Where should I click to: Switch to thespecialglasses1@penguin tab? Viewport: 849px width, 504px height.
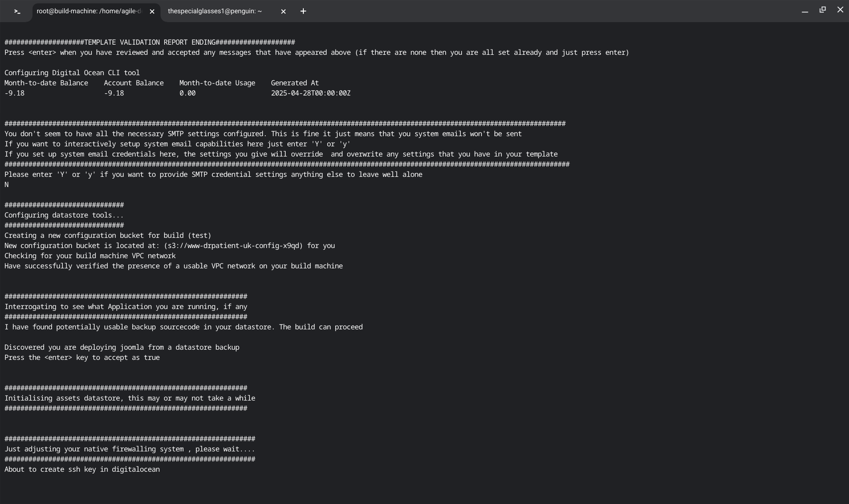(x=215, y=11)
